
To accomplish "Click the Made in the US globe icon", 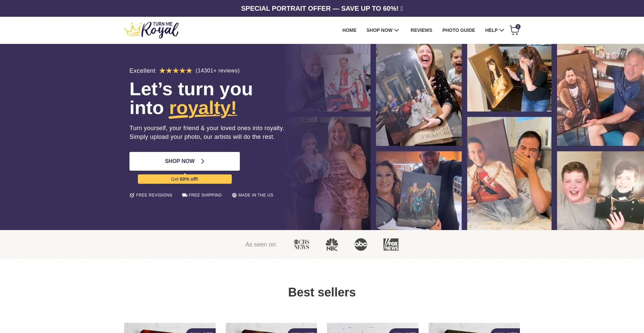I will coord(234,195).
